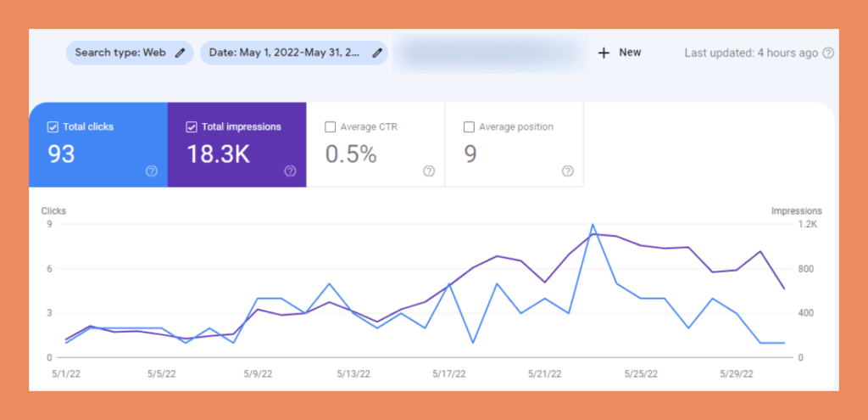The height and width of the screenshot is (420, 868).
Task: Click the 93 total clicks value
Action: [x=61, y=154]
